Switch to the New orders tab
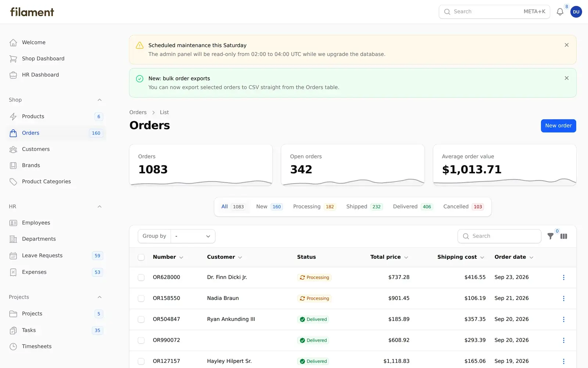 click(269, 207)
